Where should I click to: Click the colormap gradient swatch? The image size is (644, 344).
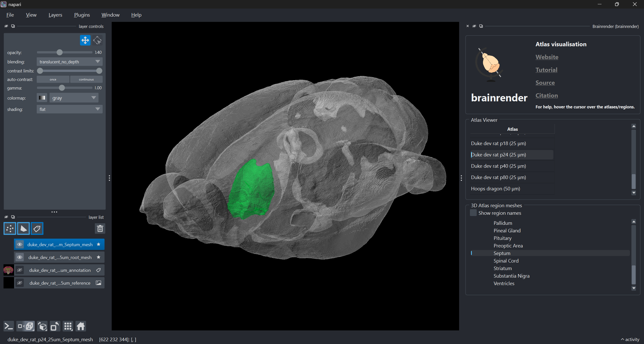click(x=42, y=98)
